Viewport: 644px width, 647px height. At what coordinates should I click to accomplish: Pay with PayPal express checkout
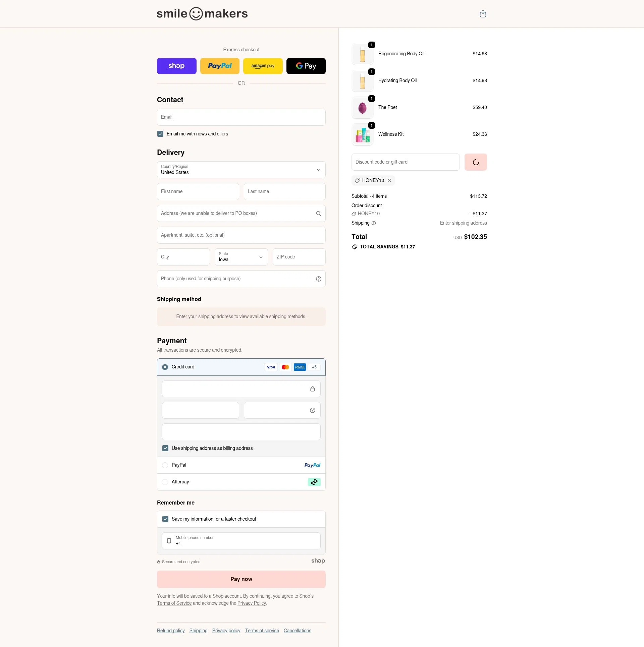point(220,66)
